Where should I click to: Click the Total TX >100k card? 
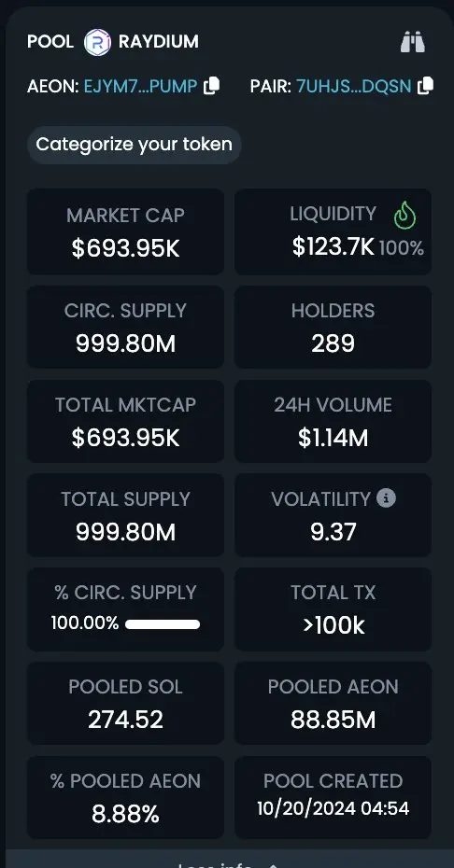pos(333,609)
